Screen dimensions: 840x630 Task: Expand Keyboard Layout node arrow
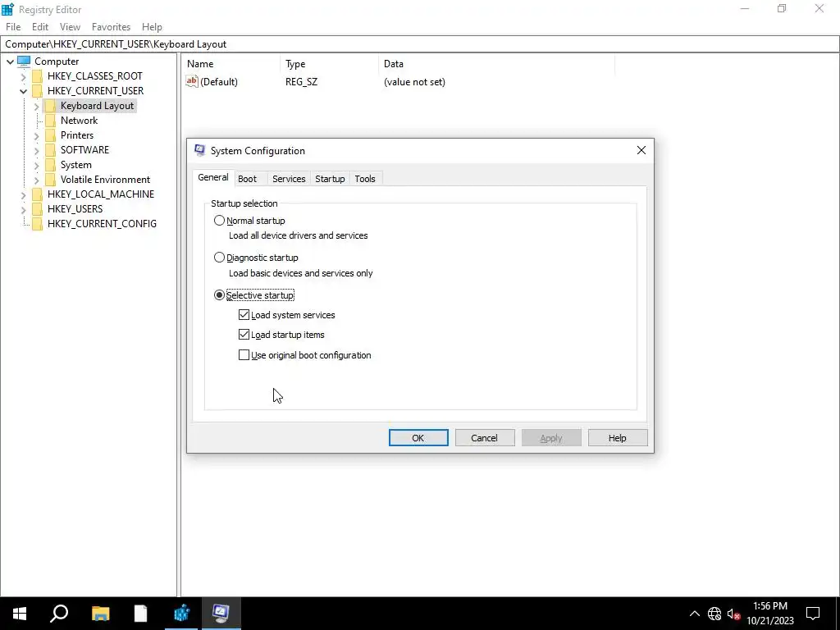click(x=36, y=106)
